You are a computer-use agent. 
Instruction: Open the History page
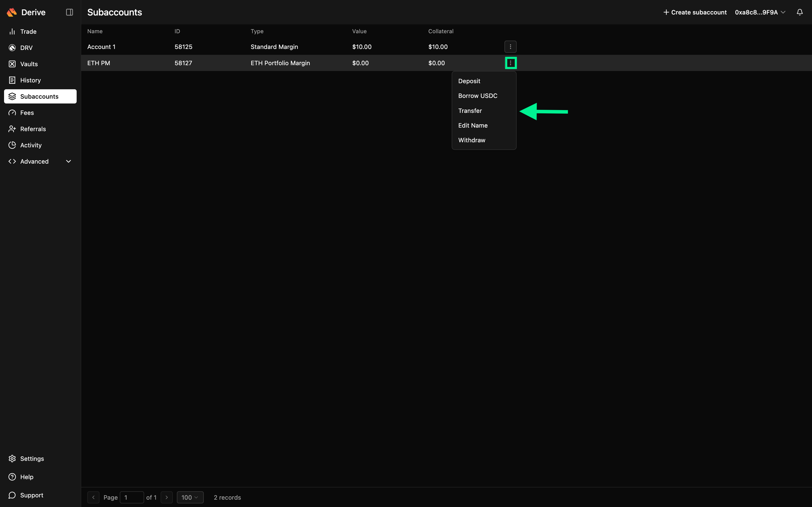[30, 80]
